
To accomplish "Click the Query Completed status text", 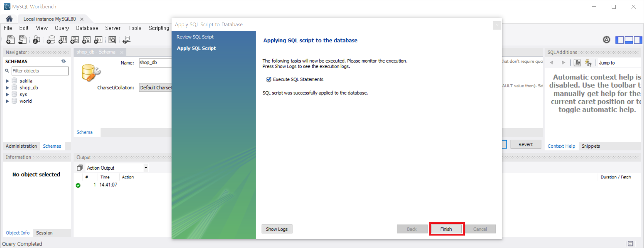I will (x=22, y=244).
